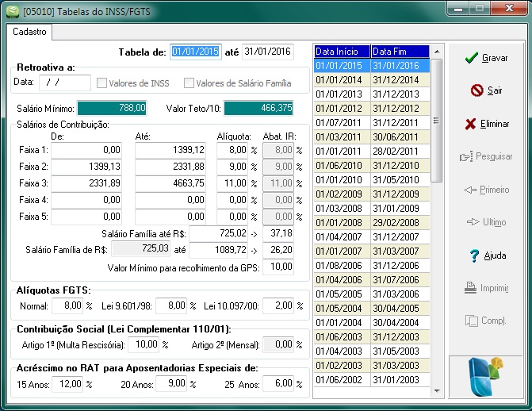Toggle the Valores de INSS checkbox
The height and width of the screenshot is (411, 532).
[x=101, y=83]
